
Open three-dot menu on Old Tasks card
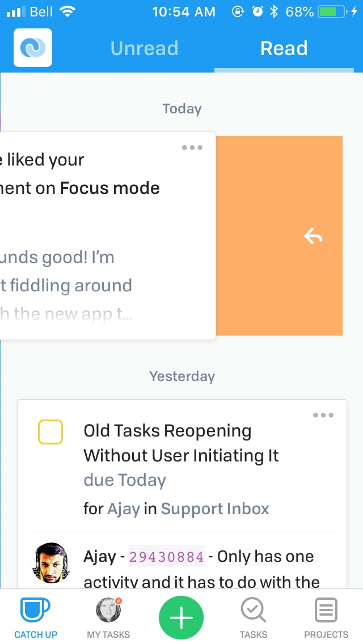coord(323,415)
